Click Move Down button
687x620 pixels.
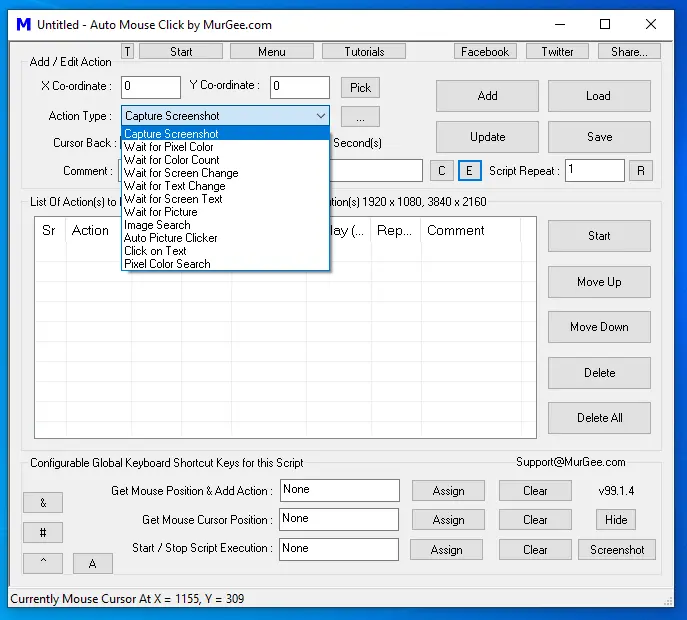[599, 327]
